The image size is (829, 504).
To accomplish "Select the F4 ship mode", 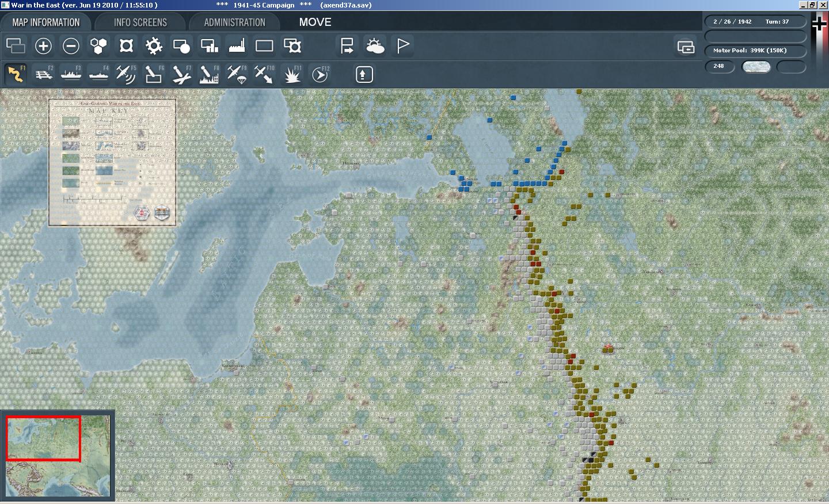I will [x=98, y=74].
